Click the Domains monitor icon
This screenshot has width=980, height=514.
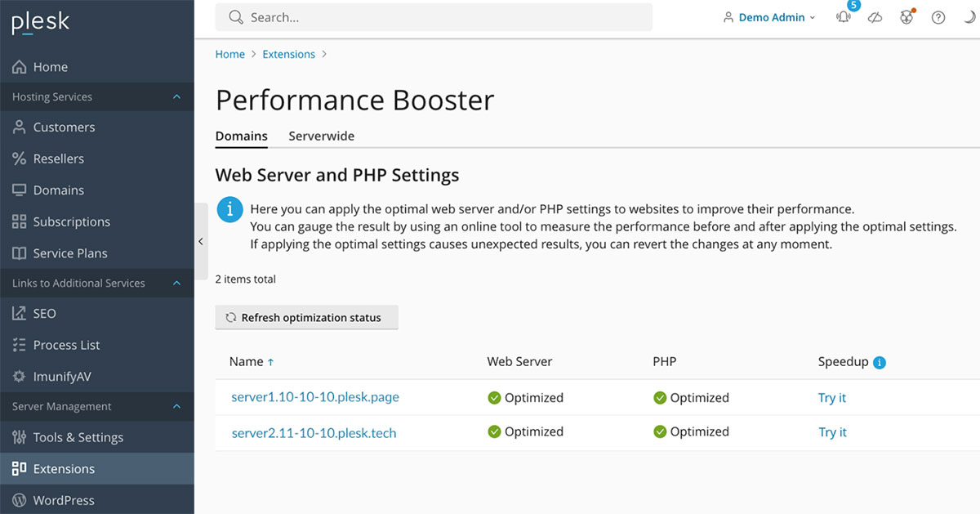[x=20, y=190]
